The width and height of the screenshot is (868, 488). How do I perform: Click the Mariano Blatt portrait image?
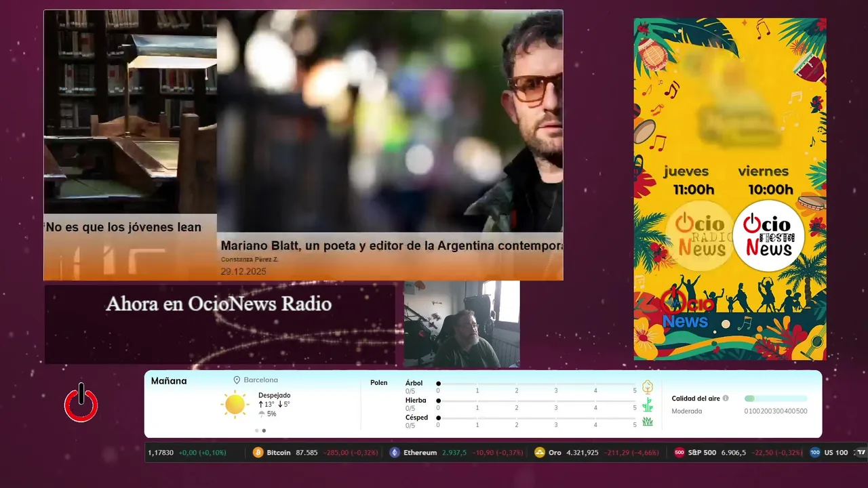pyautogui.click(x=390, y=122)
